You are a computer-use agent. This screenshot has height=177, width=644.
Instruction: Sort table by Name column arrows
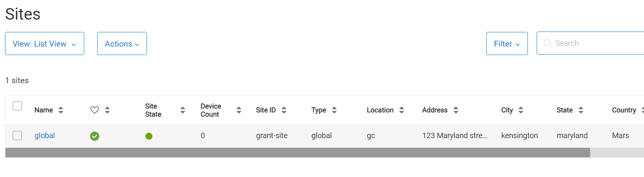61,110
